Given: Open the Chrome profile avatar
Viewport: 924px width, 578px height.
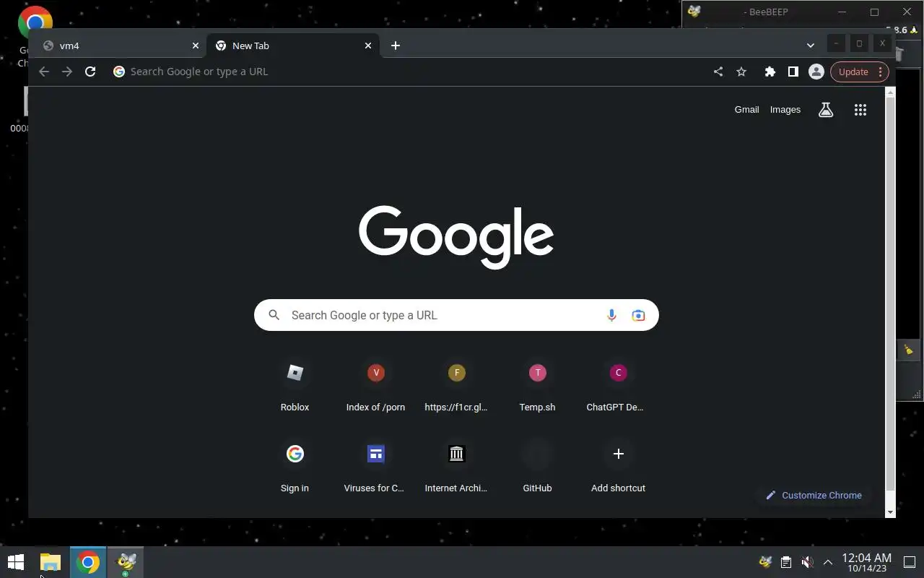Looking at the screenshot, I should pos(816,72).
